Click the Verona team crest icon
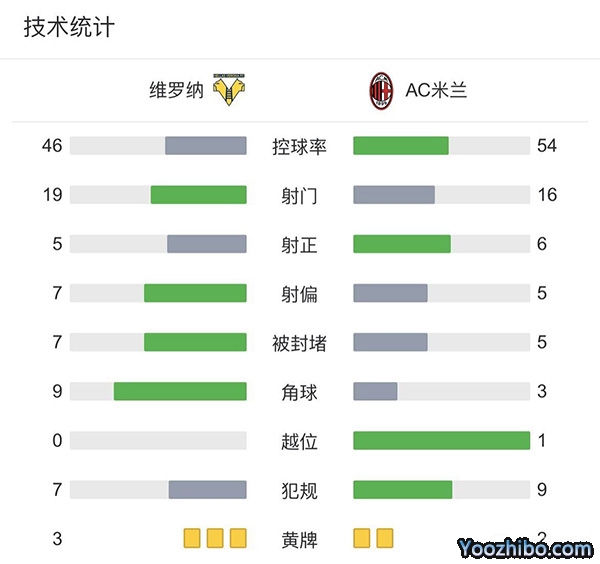 (x=229, y=90)
